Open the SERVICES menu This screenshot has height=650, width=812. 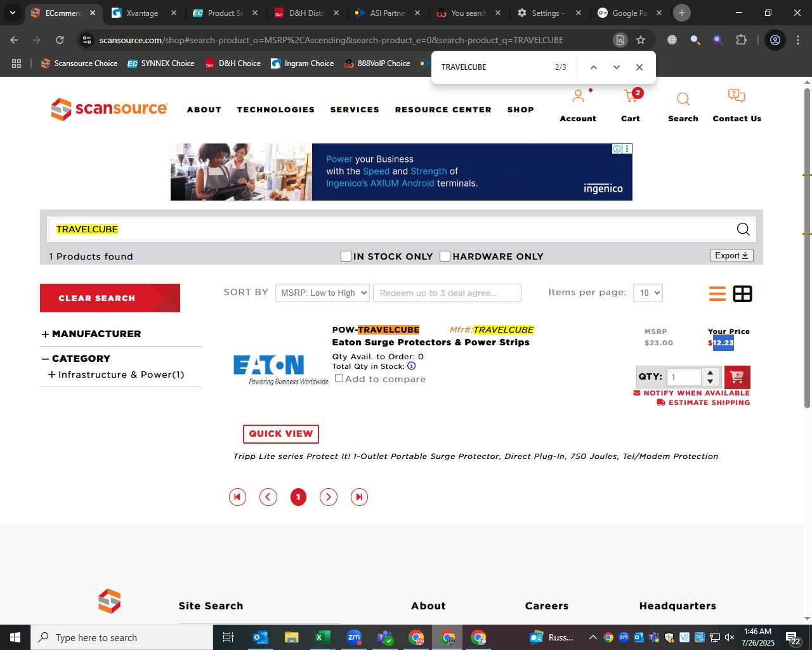(355, 110)
